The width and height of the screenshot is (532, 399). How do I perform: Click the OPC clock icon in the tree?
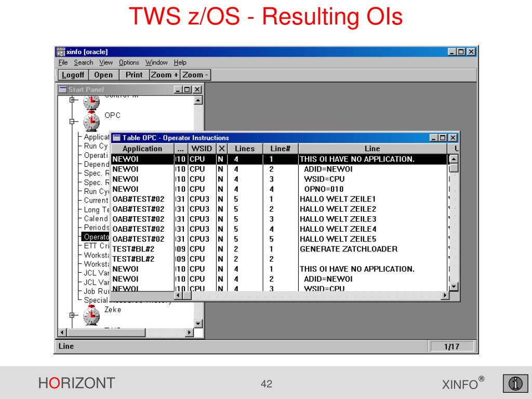point(91,121)
